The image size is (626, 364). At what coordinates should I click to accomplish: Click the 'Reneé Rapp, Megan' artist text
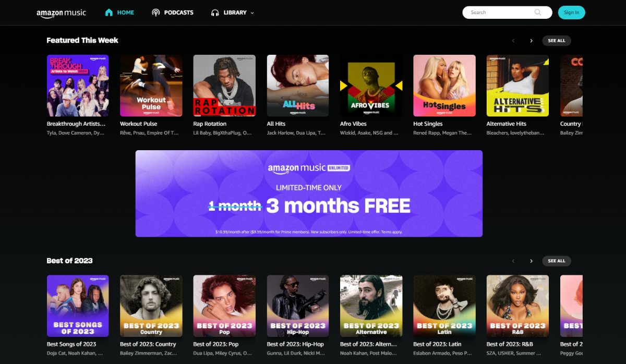coord(442,133)
